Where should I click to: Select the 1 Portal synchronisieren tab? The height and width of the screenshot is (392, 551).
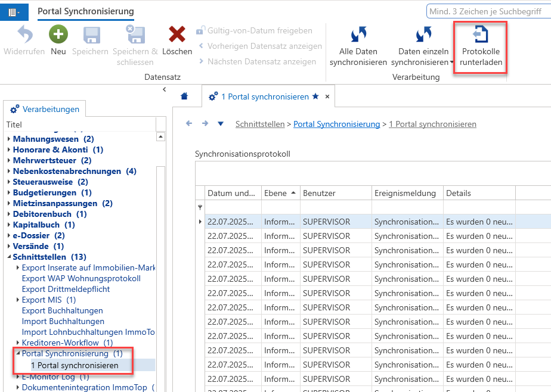pyautogui.click(x=265, y=97)
